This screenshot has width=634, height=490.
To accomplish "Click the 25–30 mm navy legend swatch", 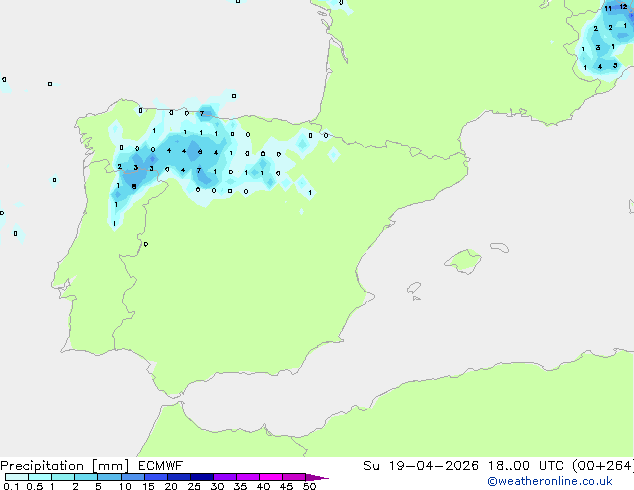I will coord(202,477).
